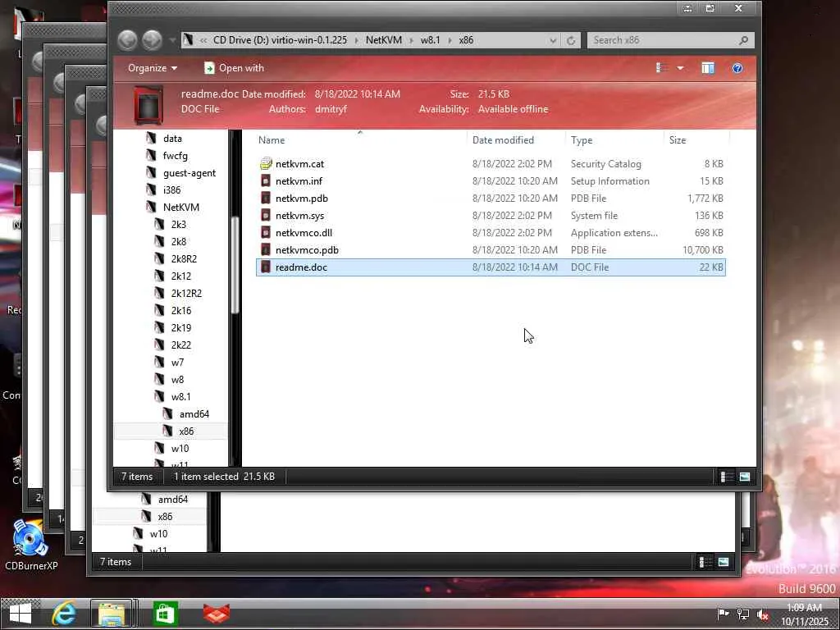The height and width of the screenshot is (630, 840).
Task: Select netkvmco.dll file icon
Action: point(266,232)
